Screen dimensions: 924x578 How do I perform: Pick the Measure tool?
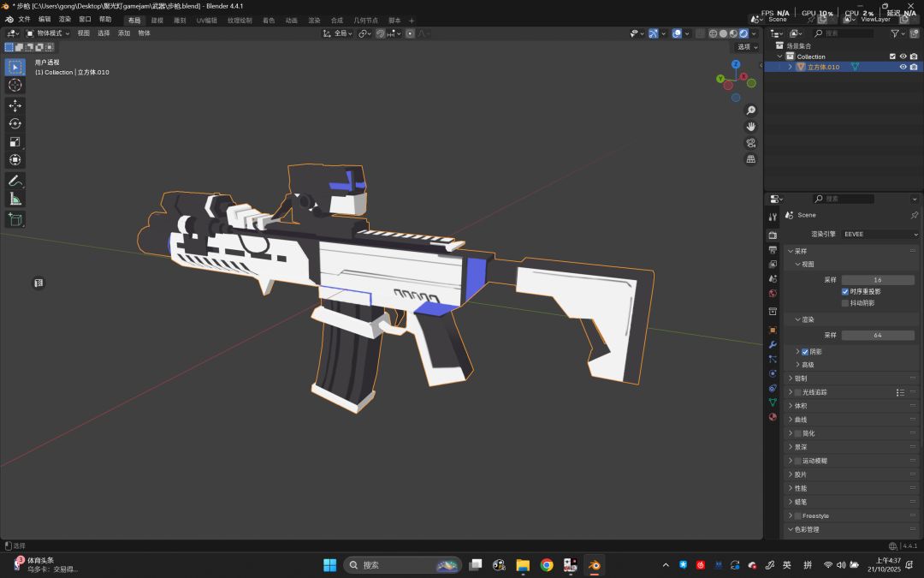[x=15, y=199]
